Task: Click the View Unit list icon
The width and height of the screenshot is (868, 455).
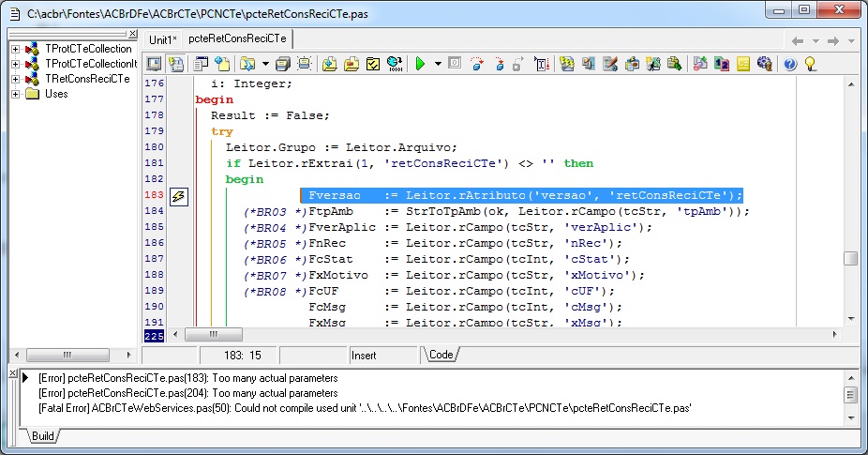Action: [201, 65]
